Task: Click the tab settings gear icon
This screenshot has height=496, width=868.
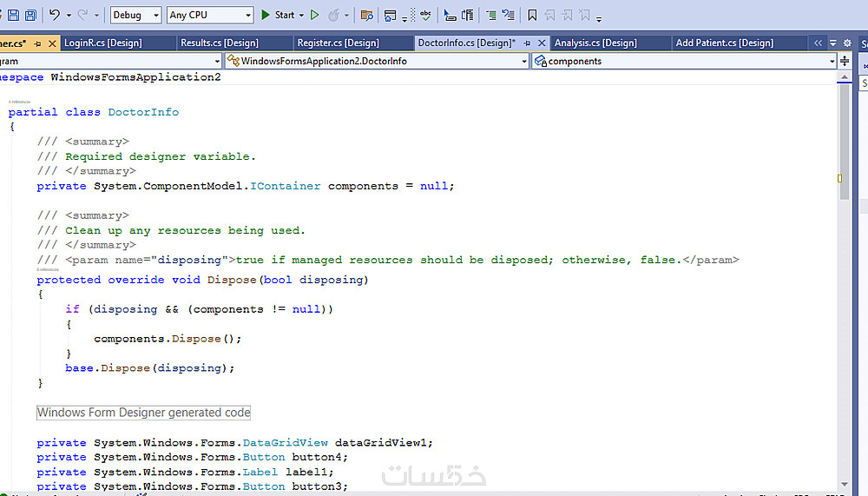Action: pos(847,43)
